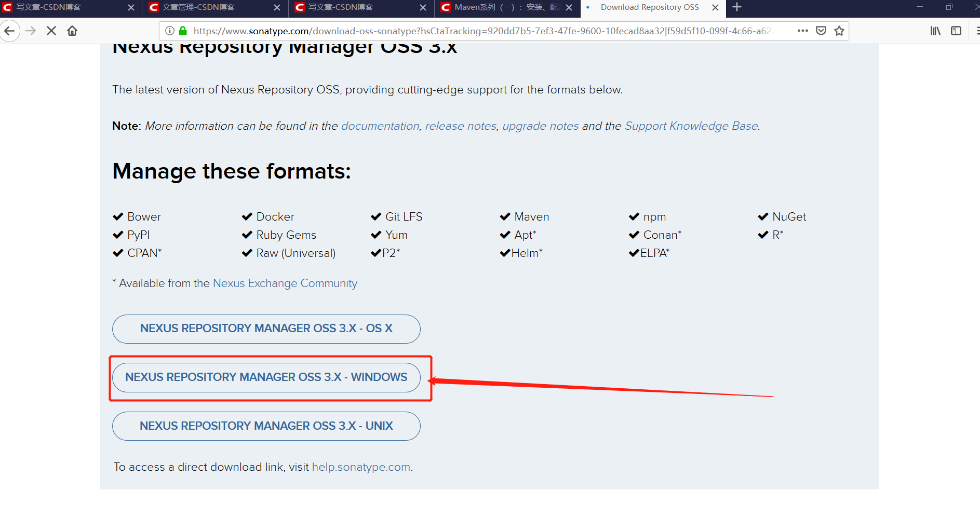Click the Back navigation arrow
This screenshot has height=518, width=980.
pyautogui.click(x=10, y=31)
